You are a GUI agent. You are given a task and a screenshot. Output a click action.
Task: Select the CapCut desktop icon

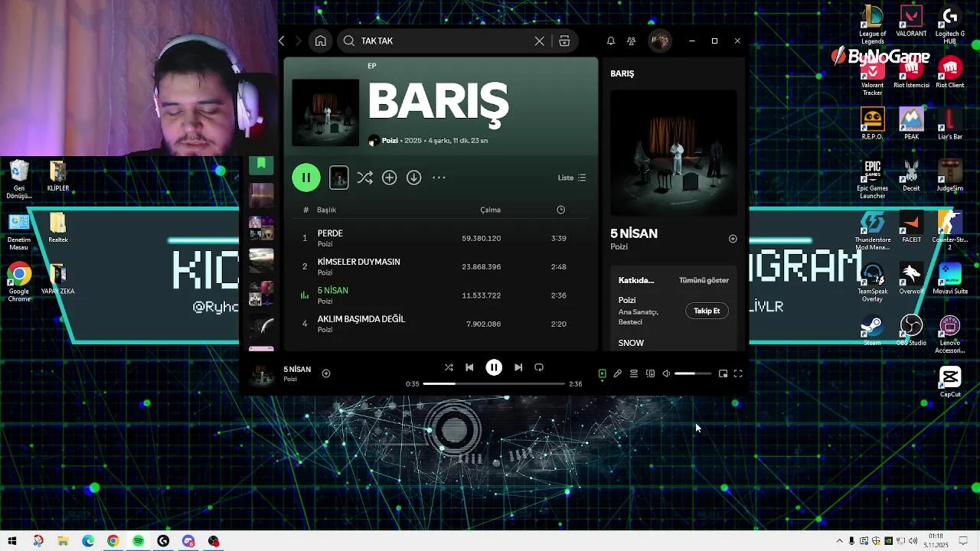click(950, 382)
